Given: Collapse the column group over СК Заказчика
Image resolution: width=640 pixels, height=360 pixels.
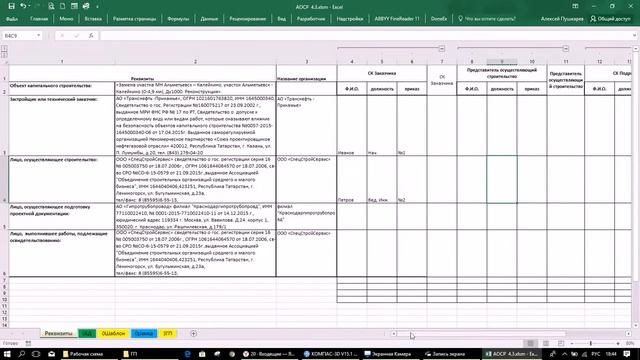Looking at the screenshot, I should click(x=442, y=49).
